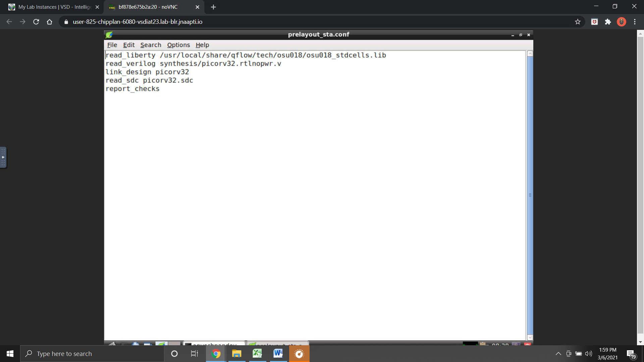This screenshot has width=644, height=362.
Task: Open the File menu in editor
Action: (112, 45)
